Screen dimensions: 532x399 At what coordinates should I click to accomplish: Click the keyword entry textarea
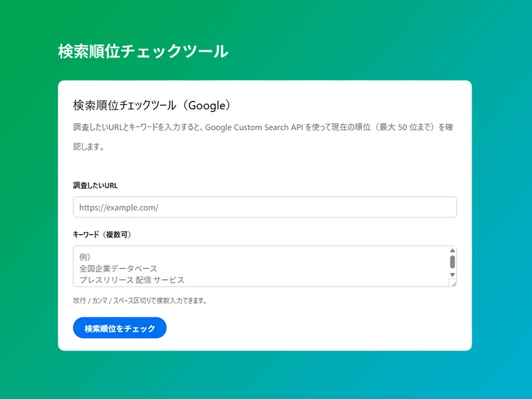click(x=260, y=267)
